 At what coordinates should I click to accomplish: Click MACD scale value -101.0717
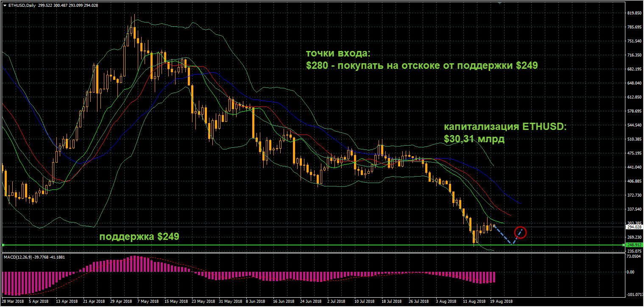tap(634, 295)
